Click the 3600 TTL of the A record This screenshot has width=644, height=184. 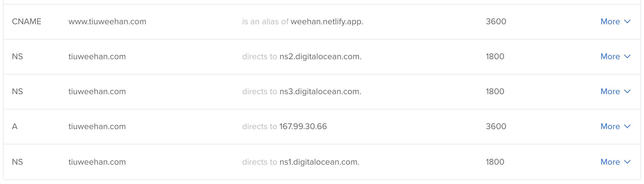pyautogui.click(x=496, y=126)
